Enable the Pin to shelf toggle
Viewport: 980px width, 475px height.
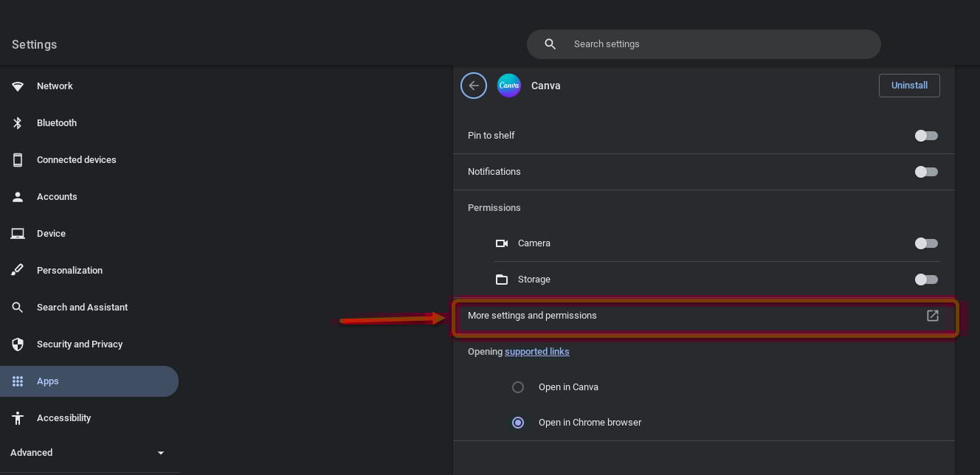click(x=926, y=136)
